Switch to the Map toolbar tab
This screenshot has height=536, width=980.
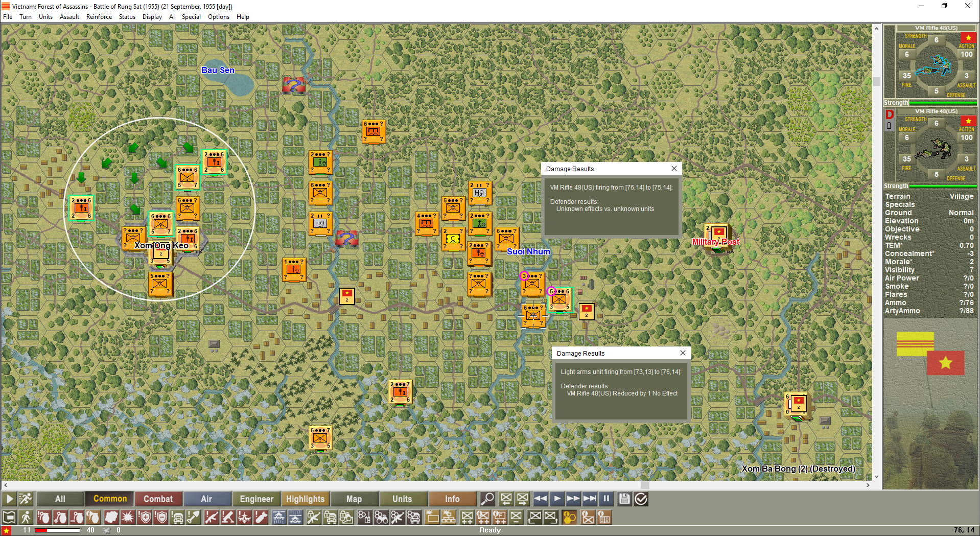tap(354, 499)
